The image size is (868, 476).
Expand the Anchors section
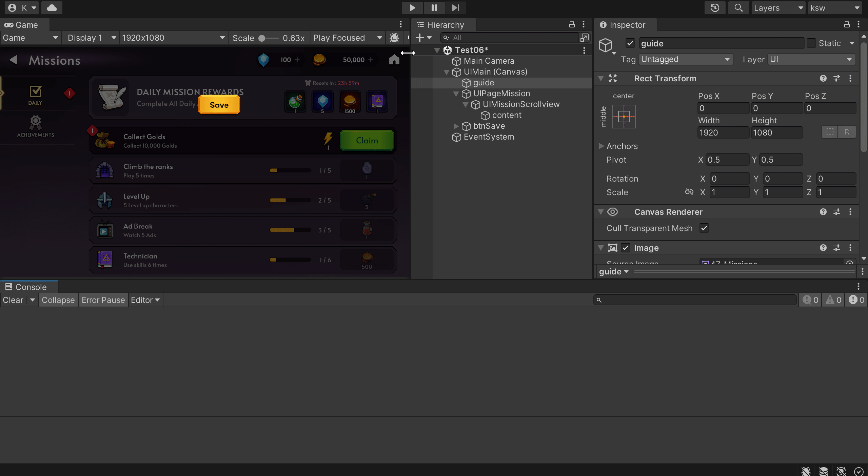[x=601, y=146]
